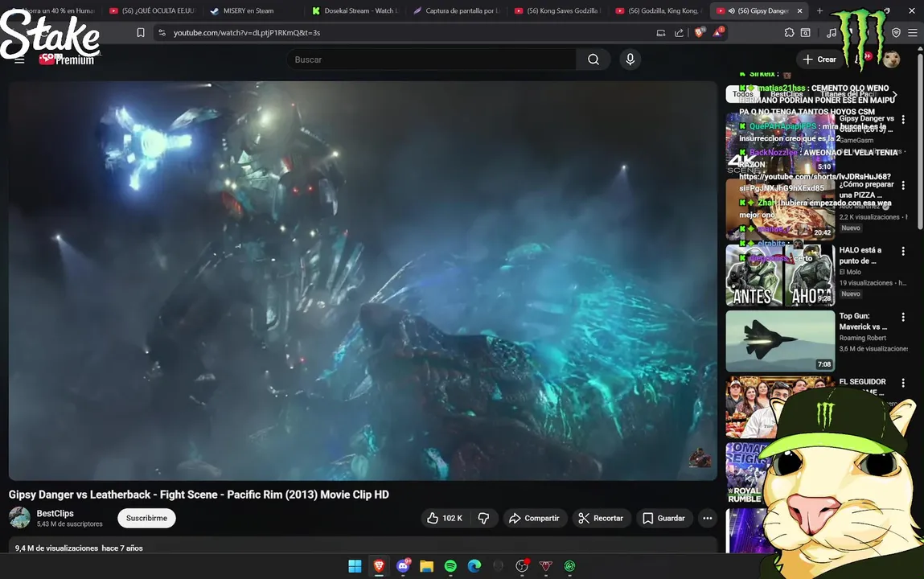Click the channel watermark in video corner

pos(700,458)
